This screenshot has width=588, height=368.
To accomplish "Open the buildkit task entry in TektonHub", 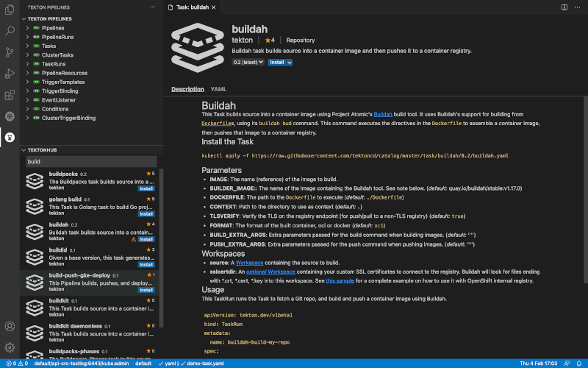I will 90,308.
